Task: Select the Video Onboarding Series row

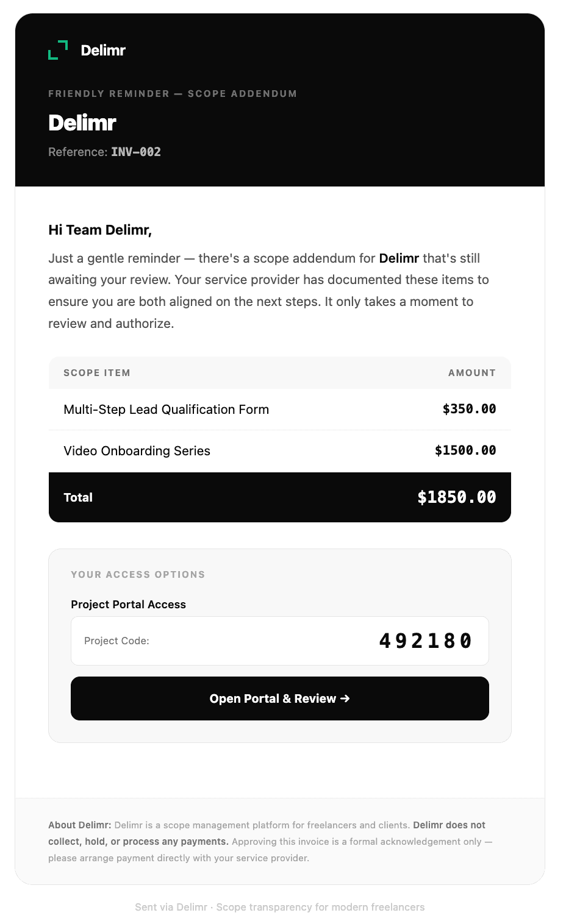Action: 280,451
